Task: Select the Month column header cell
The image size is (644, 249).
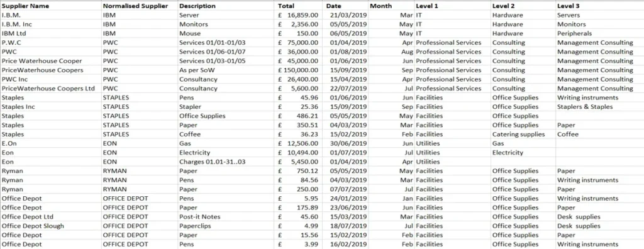Action: (391, 6)
